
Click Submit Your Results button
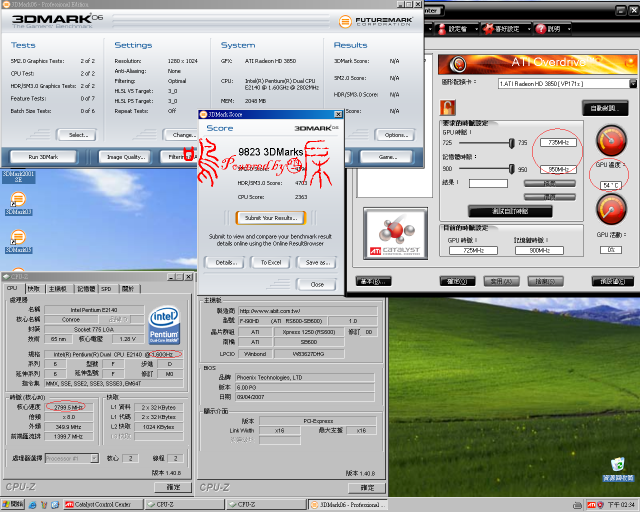tap(271, 218)
